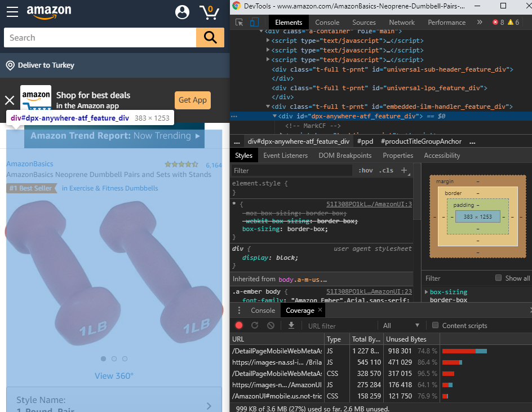Expand the second script node

point(268,50)
